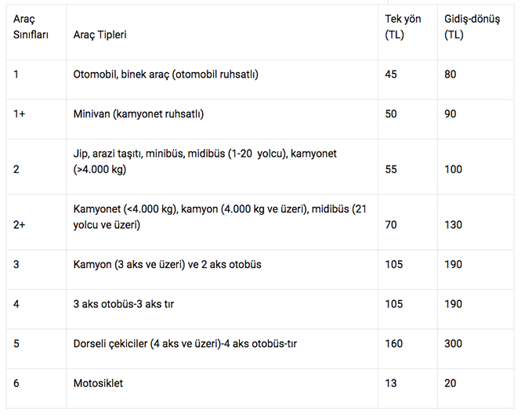Click the "Otomobil, binek araç" vehicle type cell

tap(165, 74)
